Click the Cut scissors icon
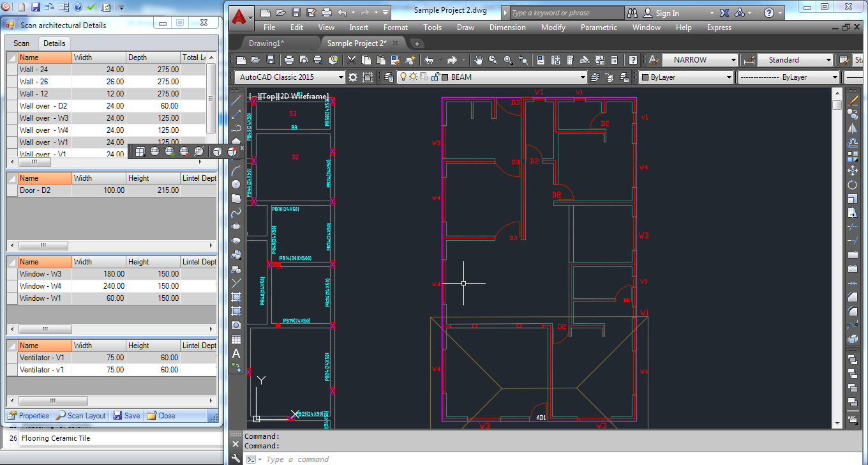 coord(351,60)
